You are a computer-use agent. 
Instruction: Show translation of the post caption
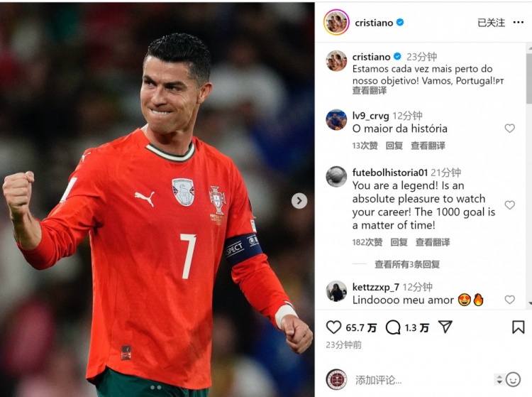coord(369,91)
